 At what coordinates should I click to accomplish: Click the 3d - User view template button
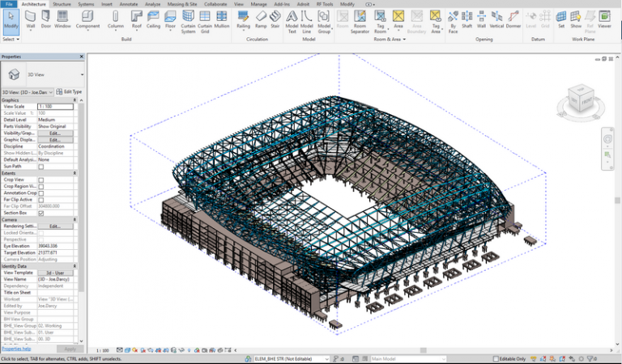click(x=55, y=273)
